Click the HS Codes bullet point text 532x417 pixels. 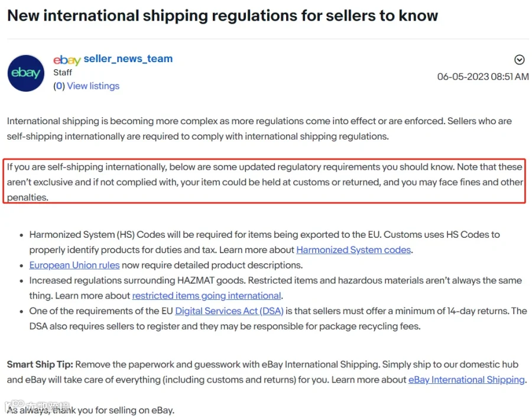click(264, 242)
